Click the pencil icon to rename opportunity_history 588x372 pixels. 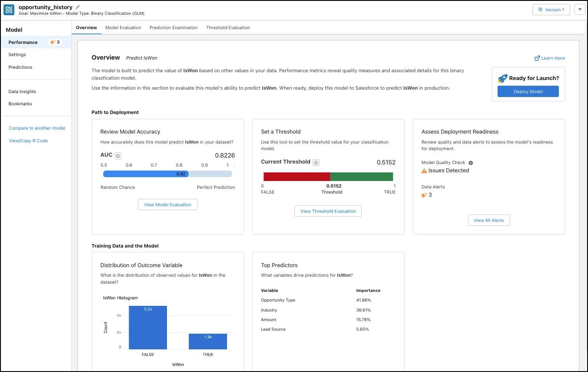click(78, 7)
